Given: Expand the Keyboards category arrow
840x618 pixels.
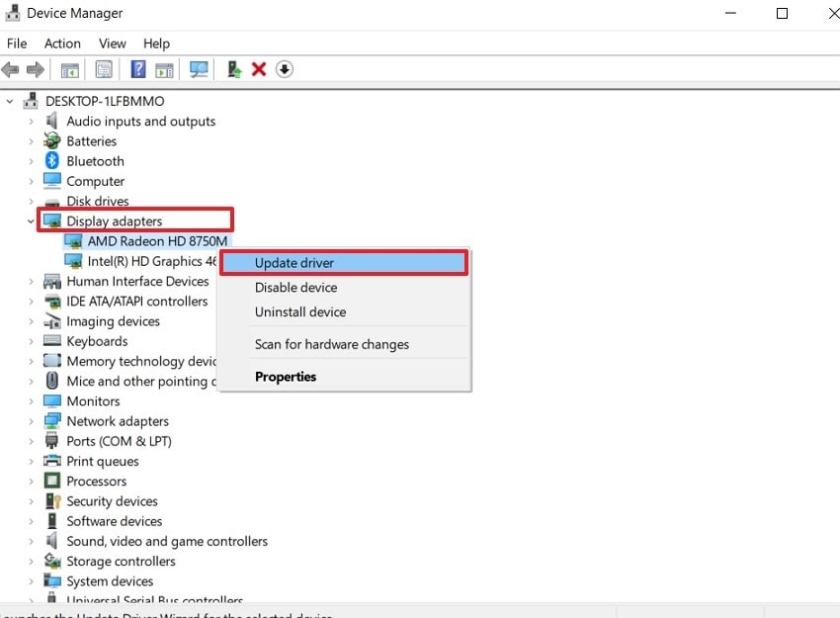Looking at the screenshot, I should [x=31, y=341].
